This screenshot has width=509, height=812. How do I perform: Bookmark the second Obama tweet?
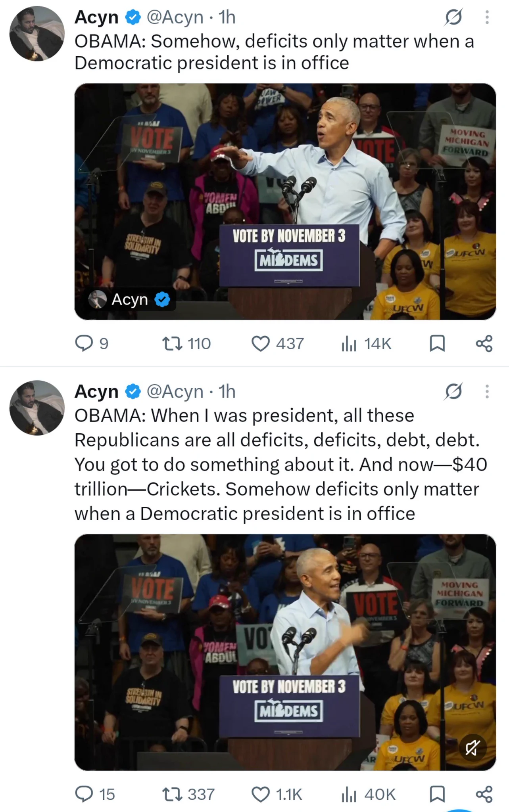(x=437, y=795)
